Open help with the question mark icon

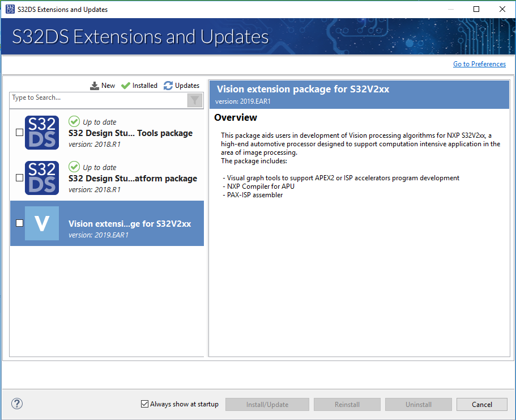tap(17, 404)
